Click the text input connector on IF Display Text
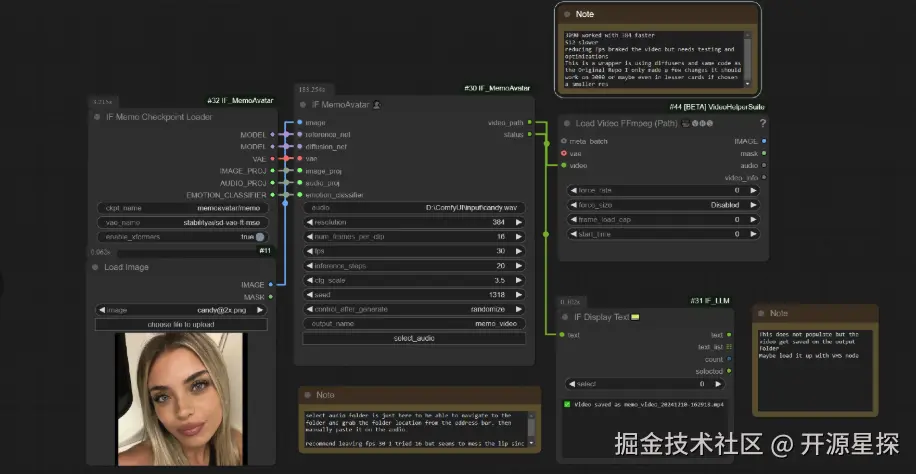This screenshot has width=916, height=474. [562, 335]
